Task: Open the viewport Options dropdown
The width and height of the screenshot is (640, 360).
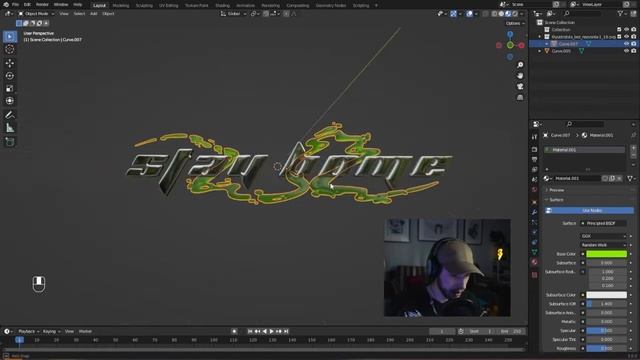Action: pos(515,23)
